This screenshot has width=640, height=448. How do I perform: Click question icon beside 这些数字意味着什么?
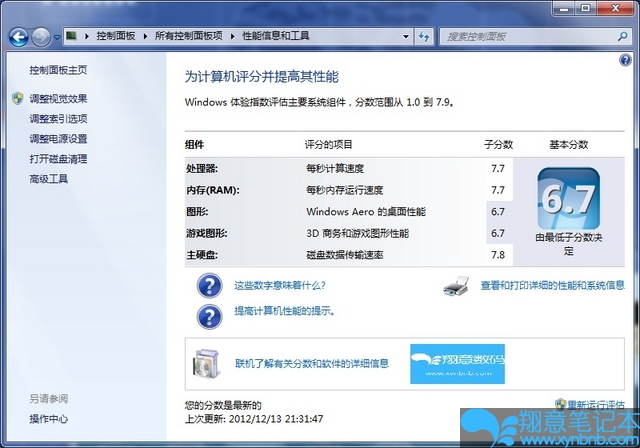click(x=209, y=286)
